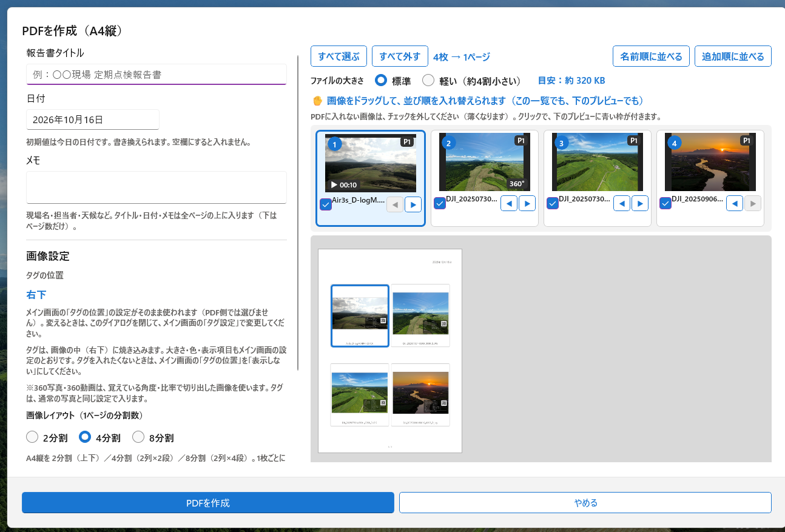Screen dimensions: 785x532
Task: Click the 360° badge on image 2
Action: click(516, 184)
